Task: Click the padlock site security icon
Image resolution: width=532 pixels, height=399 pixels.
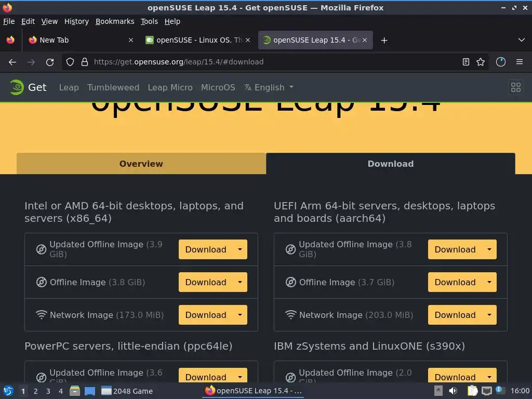Action: (85, 62)
